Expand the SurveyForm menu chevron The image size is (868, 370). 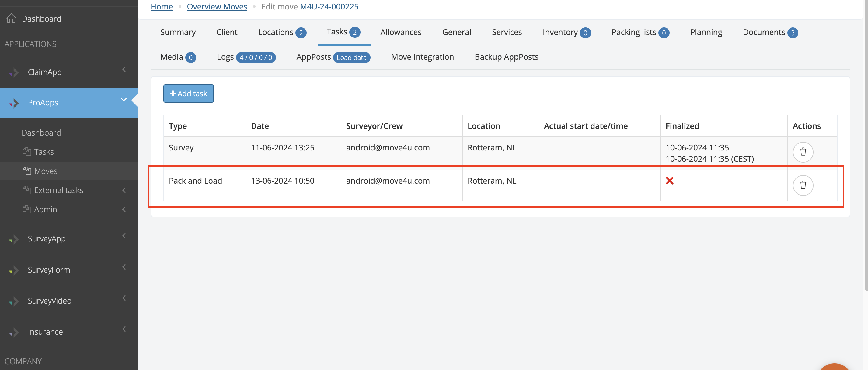pos(124,267)
